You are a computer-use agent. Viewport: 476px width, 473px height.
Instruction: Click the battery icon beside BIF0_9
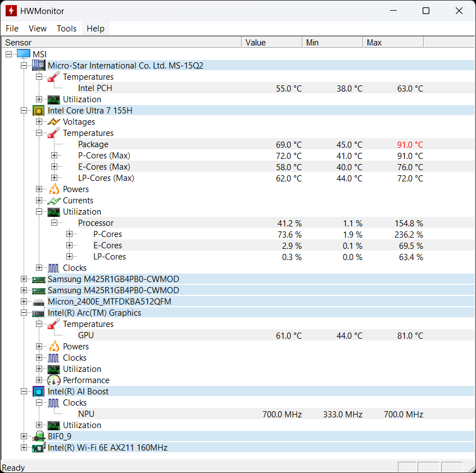pos(39,436)
